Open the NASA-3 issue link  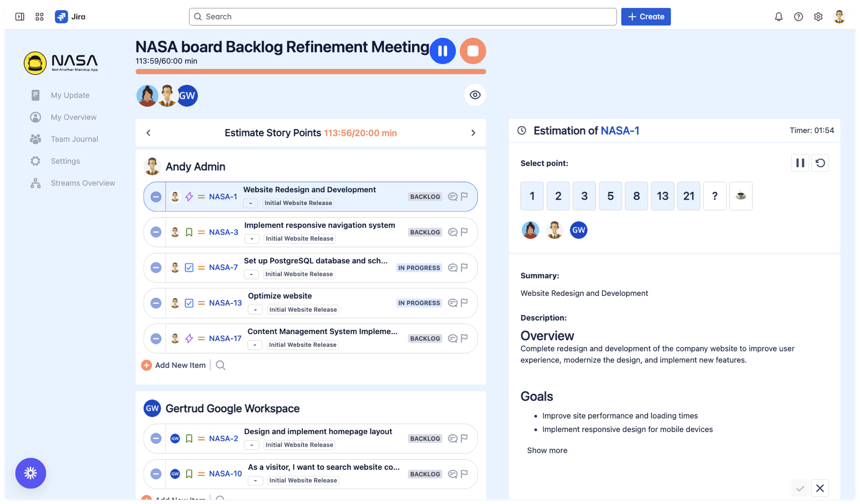point(224,232)
